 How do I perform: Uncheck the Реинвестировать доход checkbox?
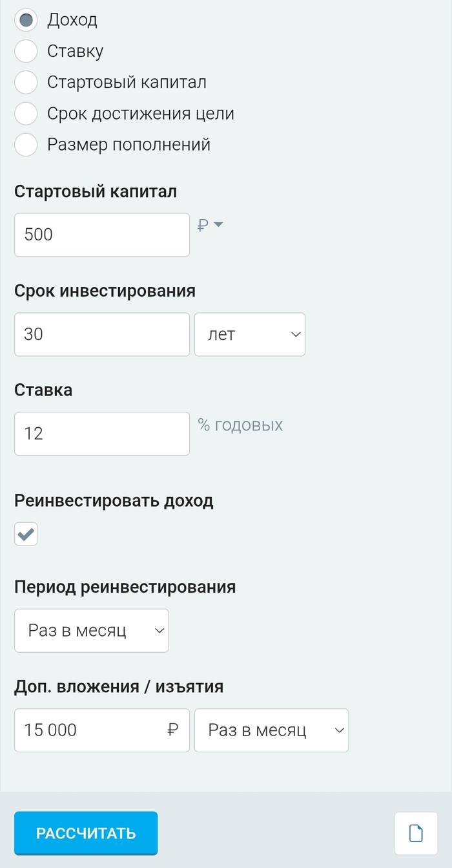coord(26,535)
